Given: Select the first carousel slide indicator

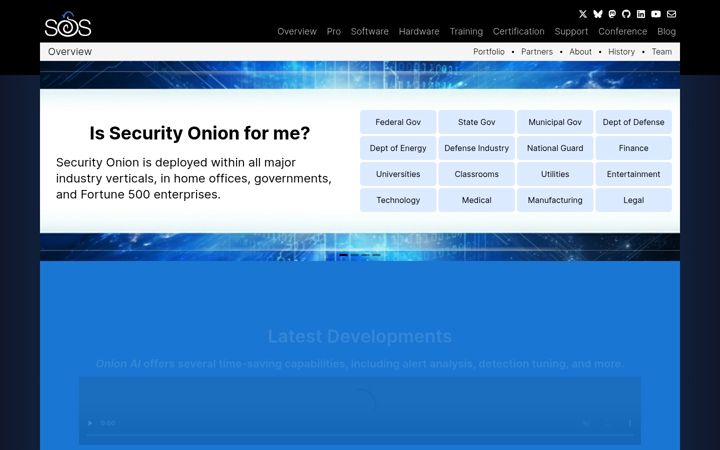Looking at the screenshot, I should (343, 255).
